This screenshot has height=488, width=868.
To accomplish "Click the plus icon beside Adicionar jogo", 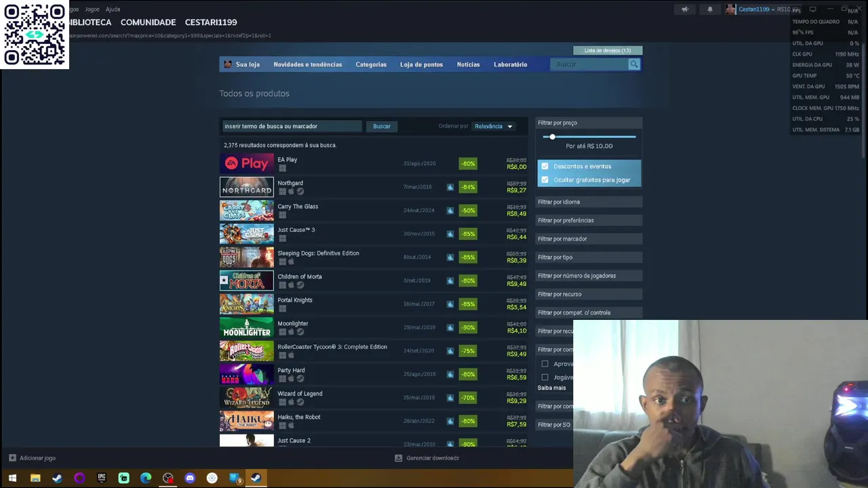I will (12, 458).
